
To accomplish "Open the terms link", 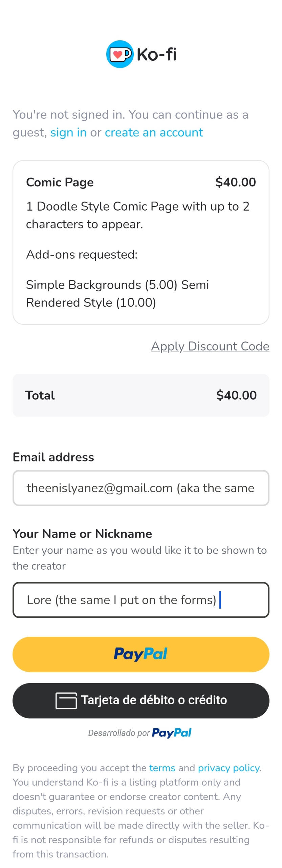I will 162,768.
